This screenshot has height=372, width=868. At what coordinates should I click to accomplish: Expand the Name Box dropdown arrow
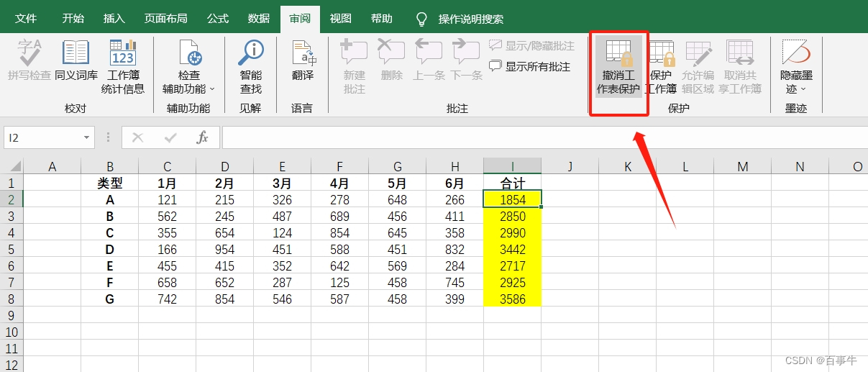point(87,137)
